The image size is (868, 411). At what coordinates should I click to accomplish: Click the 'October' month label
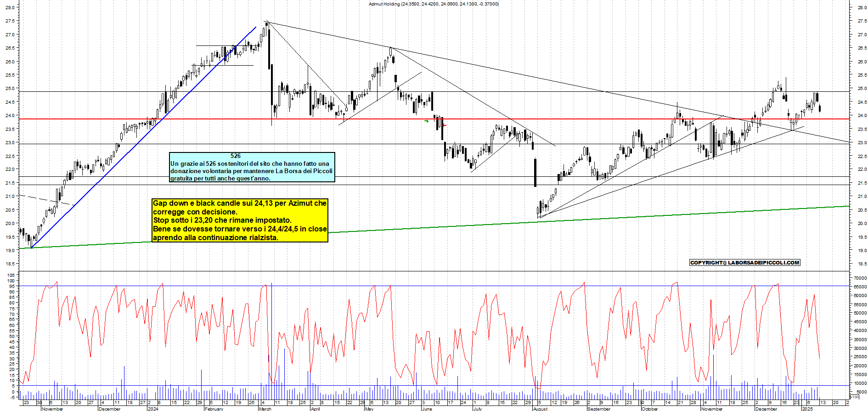[x=649, y=409]
